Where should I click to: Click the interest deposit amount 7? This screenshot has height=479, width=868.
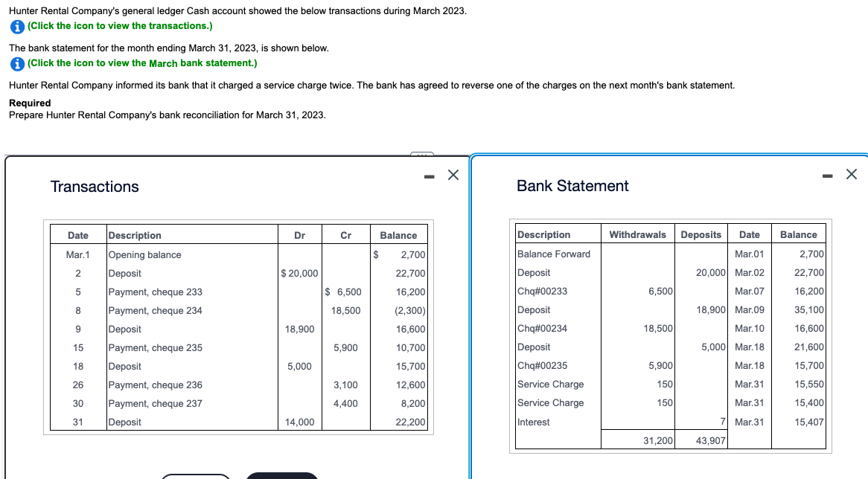tap(722, 422)
